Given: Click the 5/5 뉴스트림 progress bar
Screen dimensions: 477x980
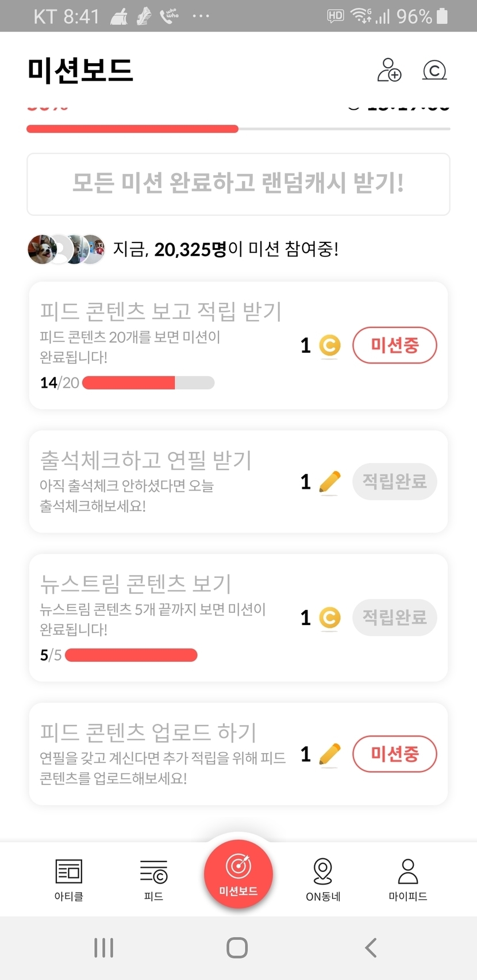Looking at the screenshot, I should click(x=131, y=655).
